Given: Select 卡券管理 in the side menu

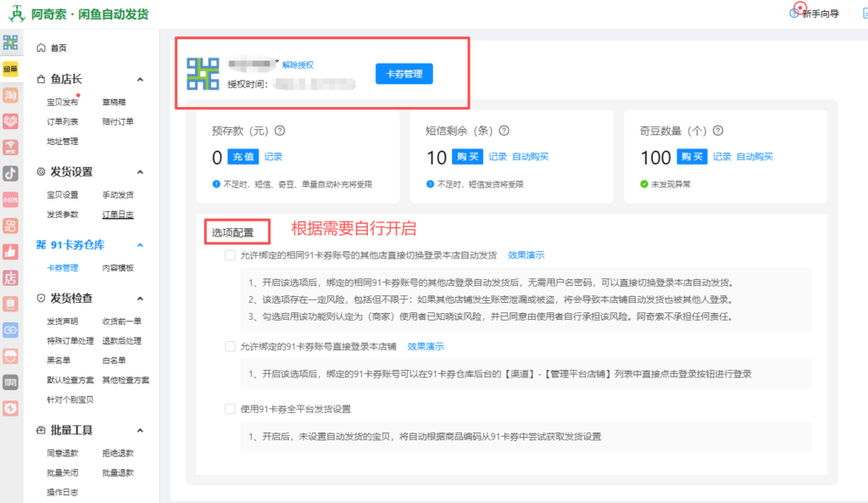Looking at the screenshot, I should pos(63,267).
